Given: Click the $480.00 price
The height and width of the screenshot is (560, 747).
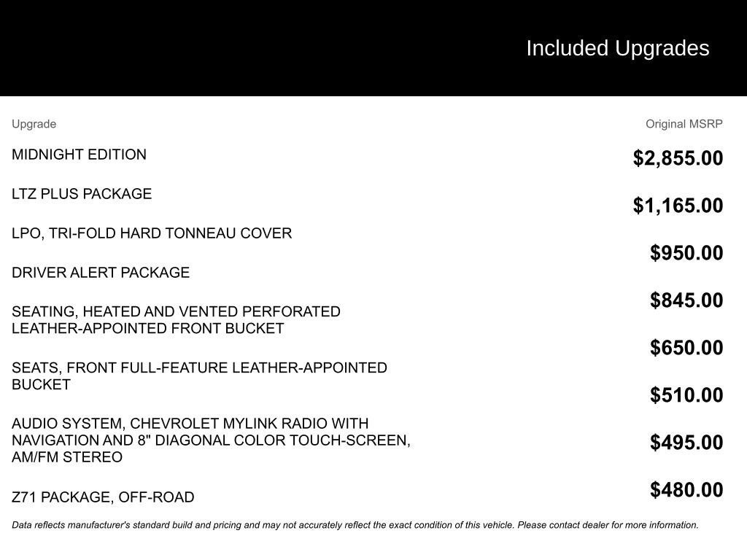Looking at the screenshot, I should [x=686, y=490].
